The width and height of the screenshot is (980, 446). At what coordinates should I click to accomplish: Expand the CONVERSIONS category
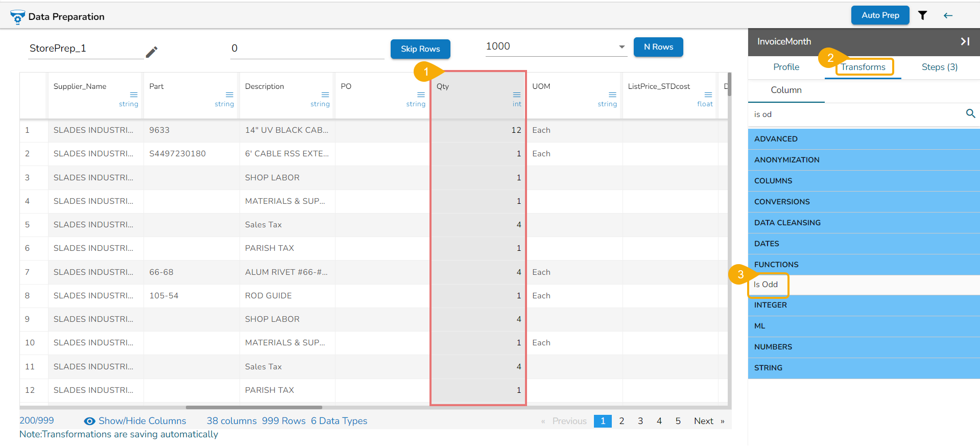click(x=864, y=202)
